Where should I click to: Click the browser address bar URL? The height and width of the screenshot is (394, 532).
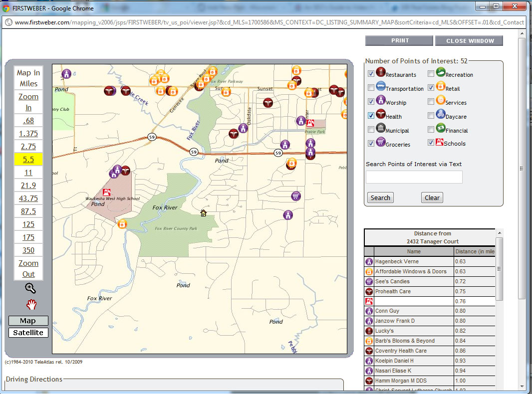tap(269, 22)
